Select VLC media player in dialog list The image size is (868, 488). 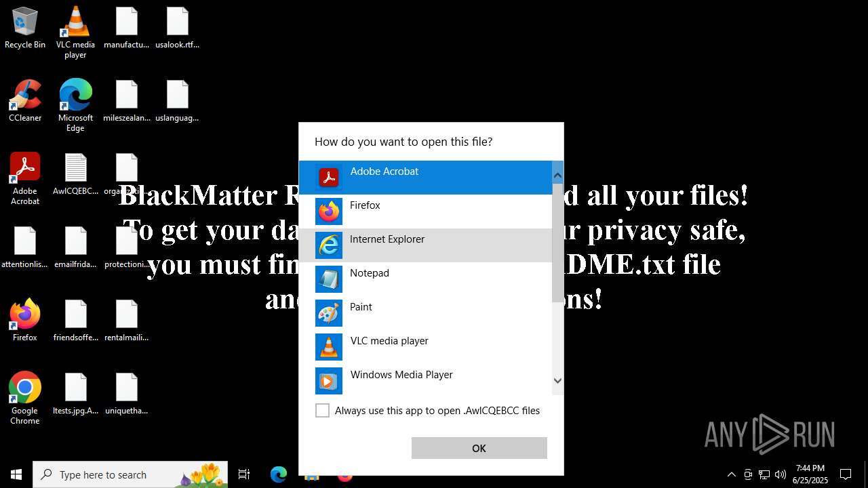click(425, 347)
